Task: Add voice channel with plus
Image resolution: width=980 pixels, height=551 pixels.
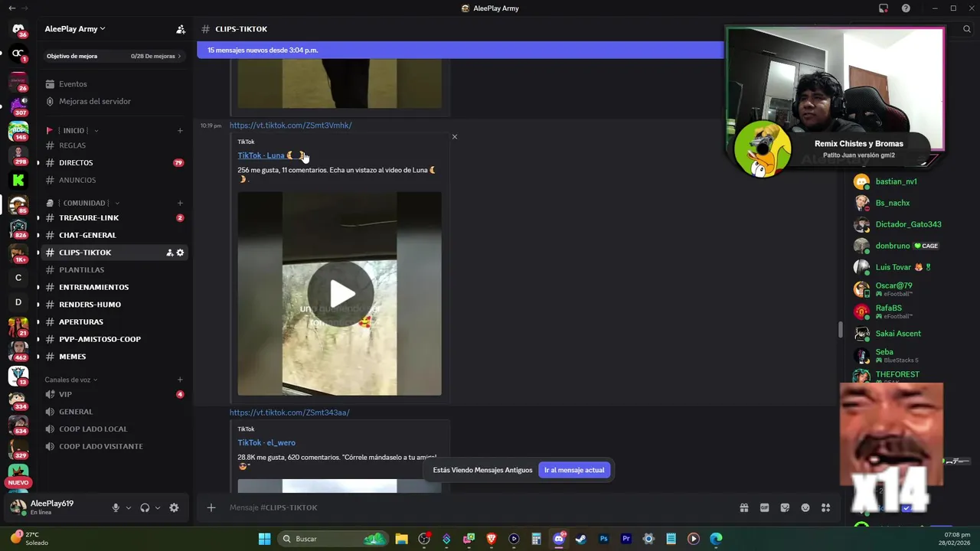Action: coord(180,380)
